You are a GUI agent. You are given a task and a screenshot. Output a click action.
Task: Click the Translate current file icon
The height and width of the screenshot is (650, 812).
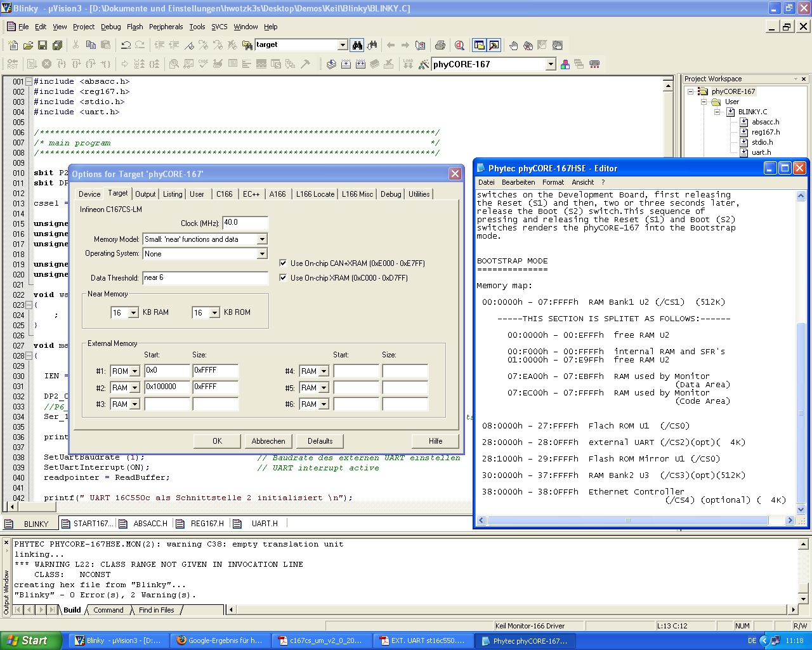[331, 64]
